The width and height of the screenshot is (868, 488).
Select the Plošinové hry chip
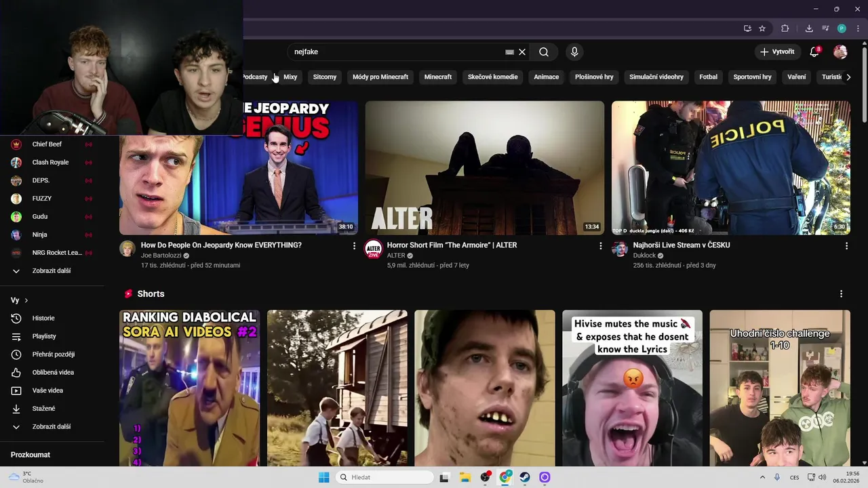click(x=594, y=77)
